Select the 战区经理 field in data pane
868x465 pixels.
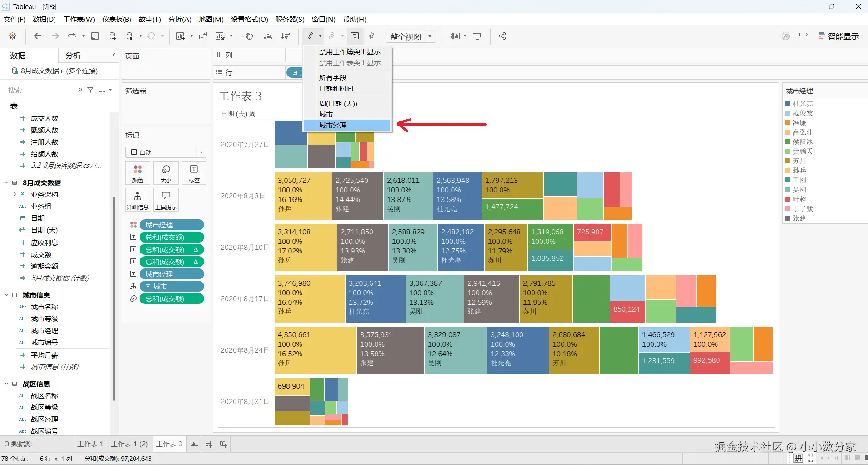click(x=44, y=419)
